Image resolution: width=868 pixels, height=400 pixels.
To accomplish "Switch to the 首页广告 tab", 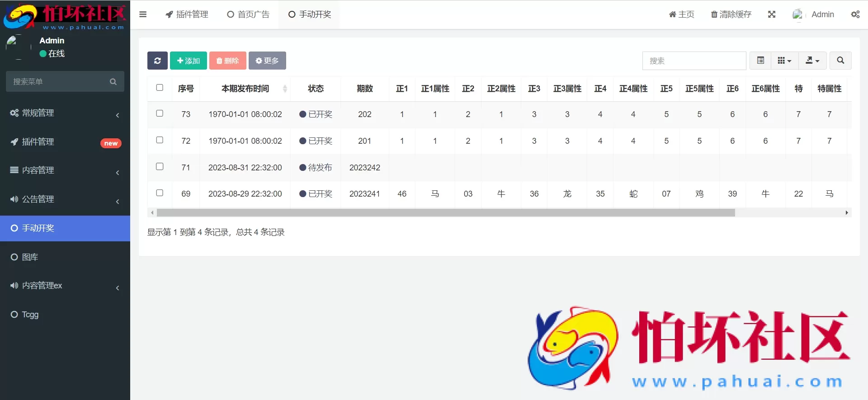I will pos(248,14).
